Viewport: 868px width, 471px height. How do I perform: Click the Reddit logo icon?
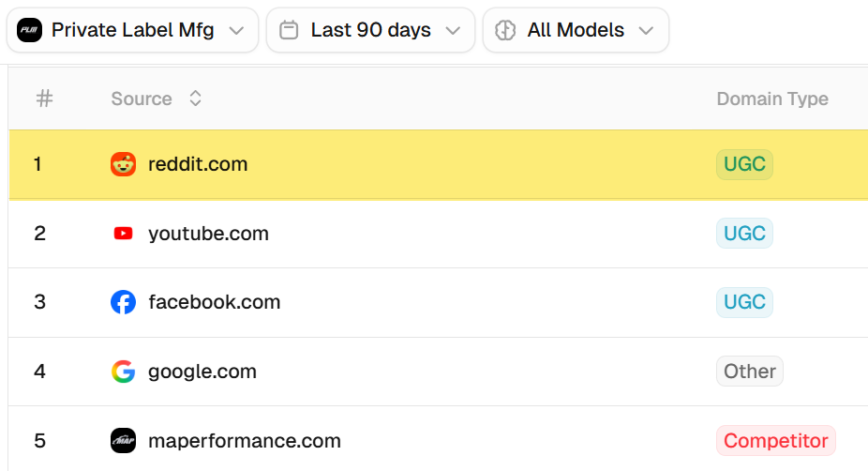click(123, 164)
